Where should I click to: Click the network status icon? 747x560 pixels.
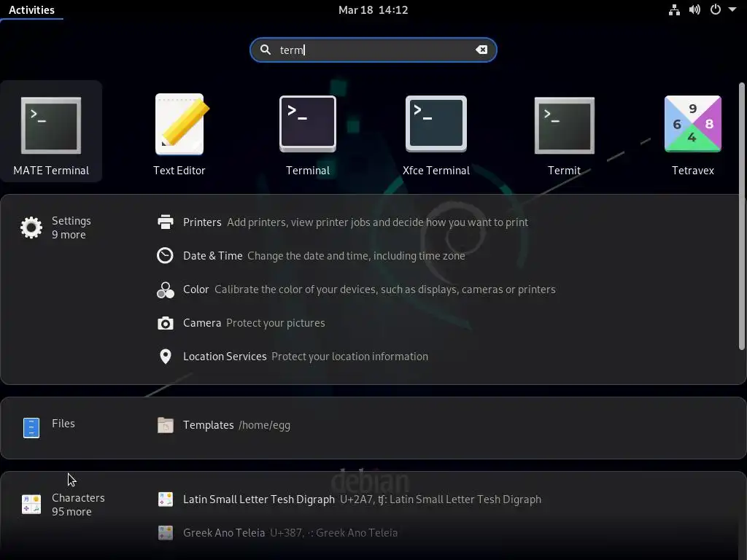coord(674,9)
